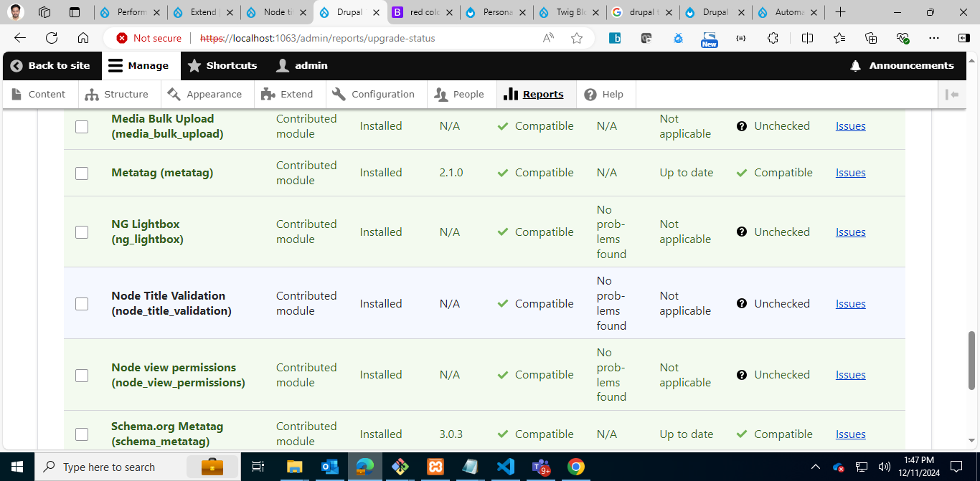Click the address bar URL
980x481 pixels.
pos(317,38)
